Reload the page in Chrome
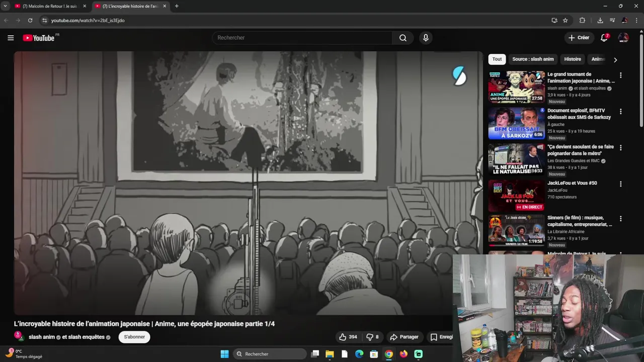Image resolution: width=644 pixels, height=362 pixels. pyautogui.click(x=30, y=20)
